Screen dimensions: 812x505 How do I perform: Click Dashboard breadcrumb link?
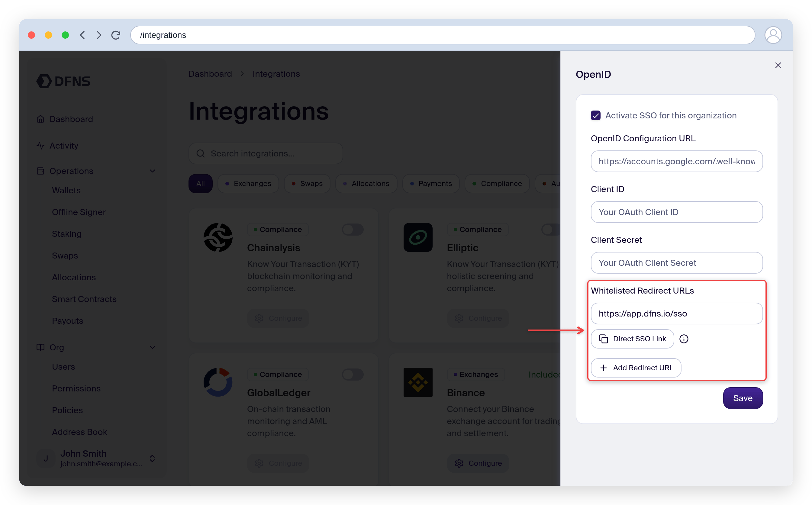tap(210, 74)
